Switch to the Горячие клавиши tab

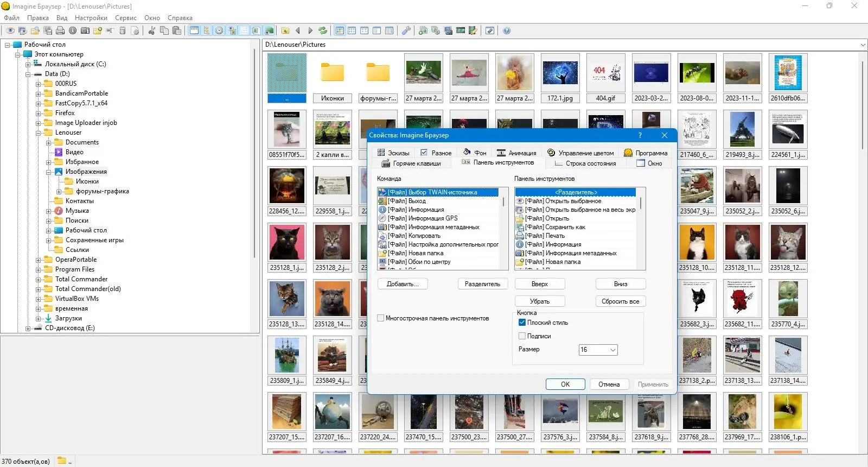point(411,163)
